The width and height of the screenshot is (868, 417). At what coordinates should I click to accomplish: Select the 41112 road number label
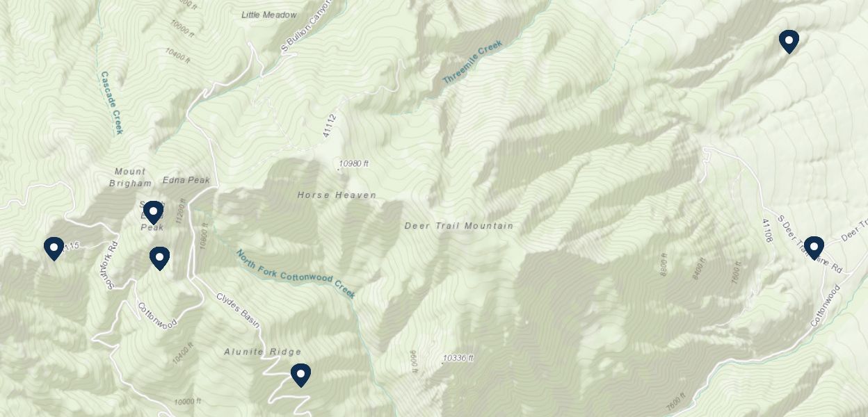330,125
